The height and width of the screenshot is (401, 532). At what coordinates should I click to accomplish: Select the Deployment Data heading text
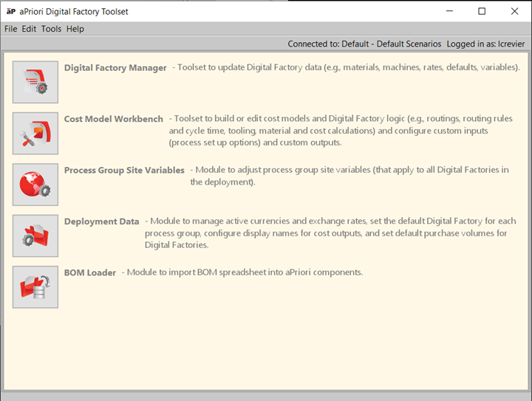click(x=101, y=222)
